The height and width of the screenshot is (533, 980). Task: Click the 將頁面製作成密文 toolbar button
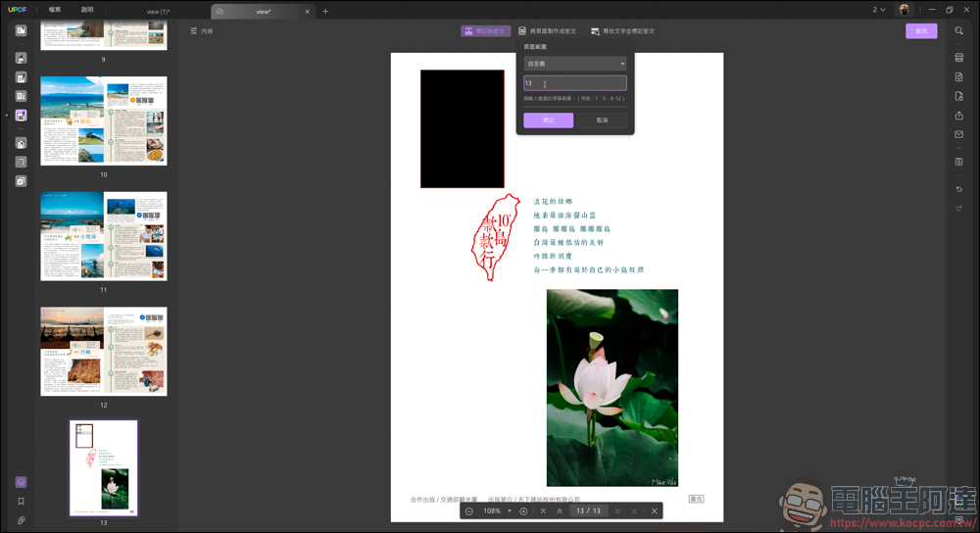(x=548, y=31)
